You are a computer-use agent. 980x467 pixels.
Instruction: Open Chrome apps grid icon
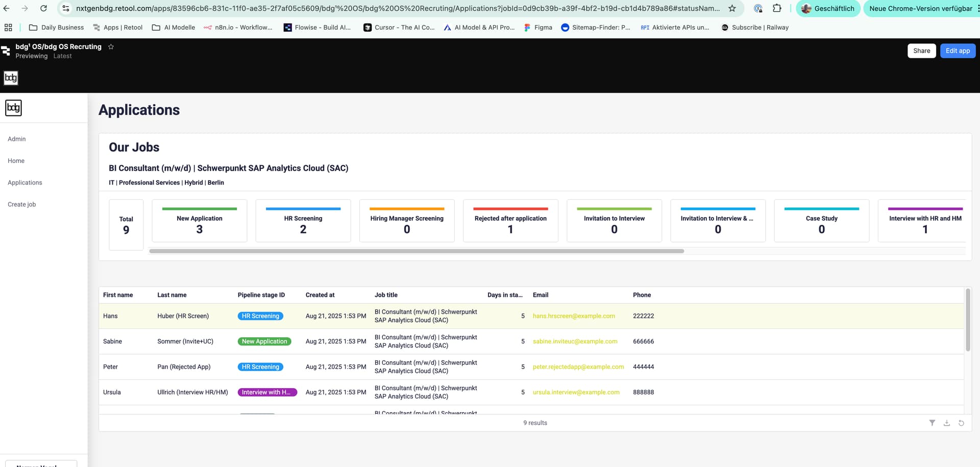coord(8,28)
